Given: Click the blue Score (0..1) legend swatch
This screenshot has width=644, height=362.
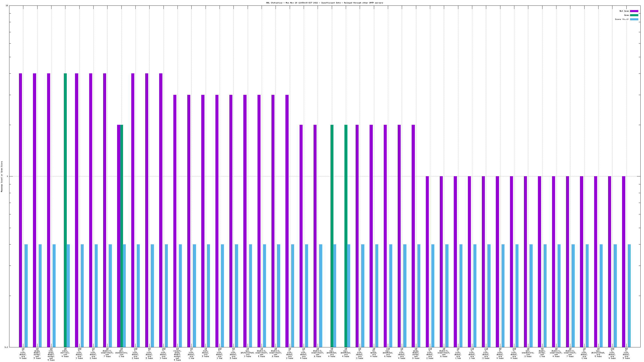Looking at the screenshot, I should point(634,19).
